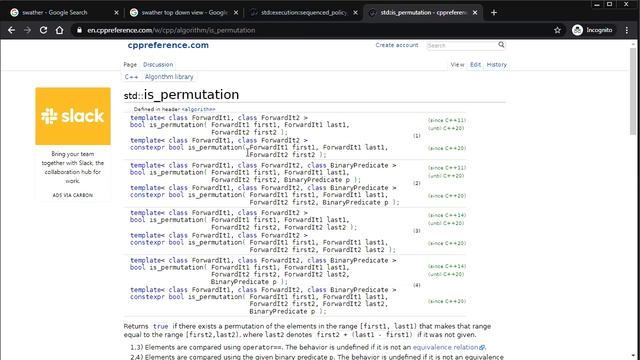Open C++ breadcrumb link

(x=131, y=77)
